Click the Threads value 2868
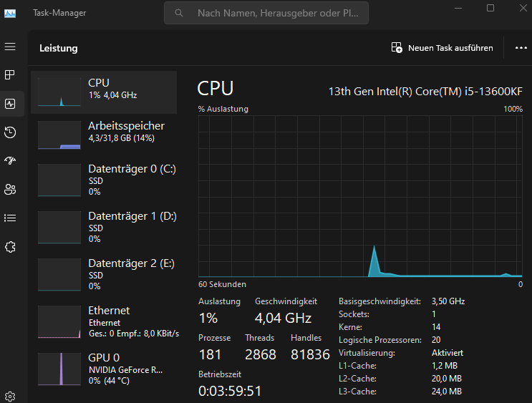 pyautogui.click(x=261, y=354)
